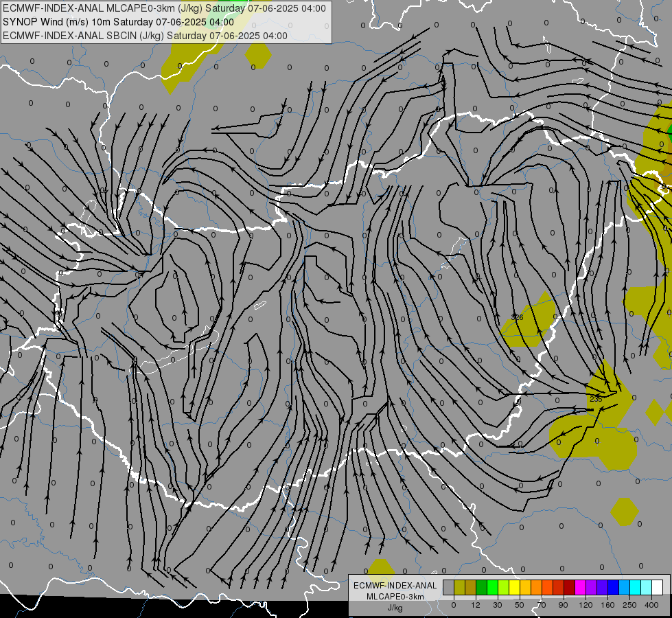Click the white legend swatch
The width and height of the screenshot is (672, 618).
click(x=658, y=587)
